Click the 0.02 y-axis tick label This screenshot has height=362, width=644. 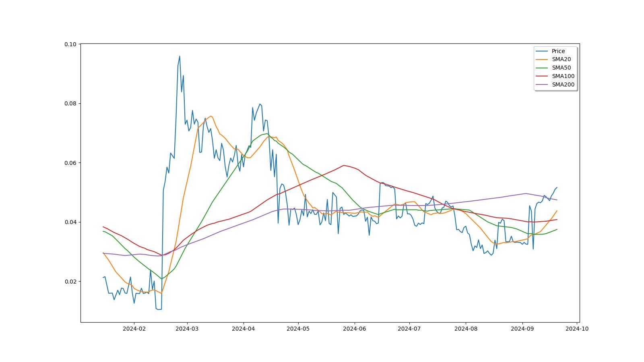70,282
